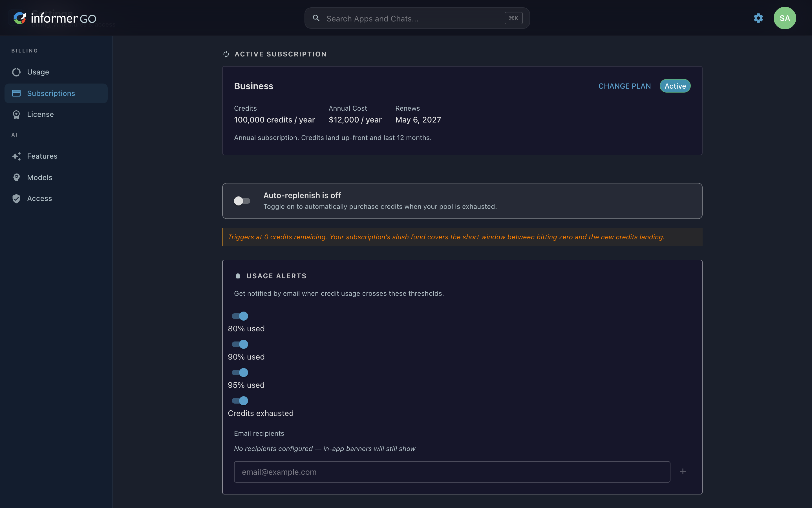Open the AI Features section
The image size is (812, 508).
click(x=56, y=156)
